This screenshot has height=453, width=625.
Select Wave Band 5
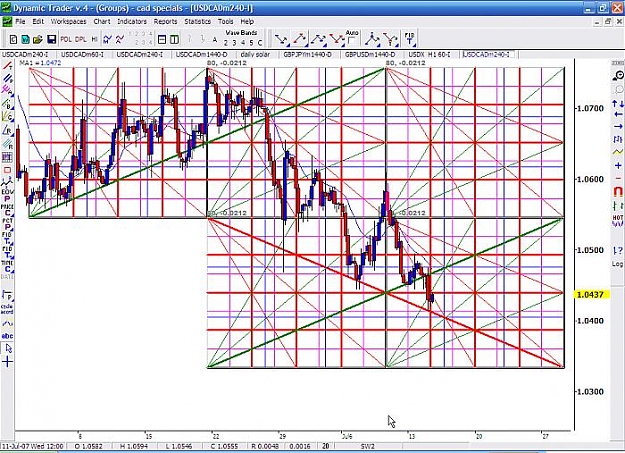click(x=251, y=43)
